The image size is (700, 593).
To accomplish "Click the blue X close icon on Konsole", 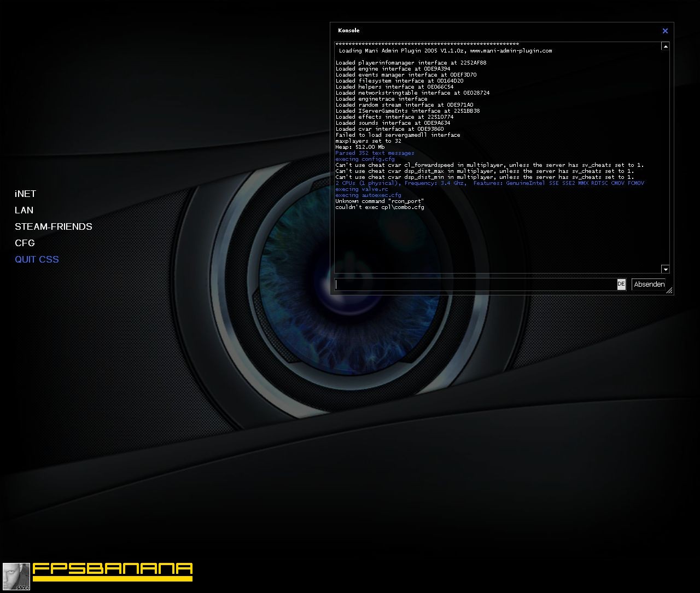I will 665,31.
